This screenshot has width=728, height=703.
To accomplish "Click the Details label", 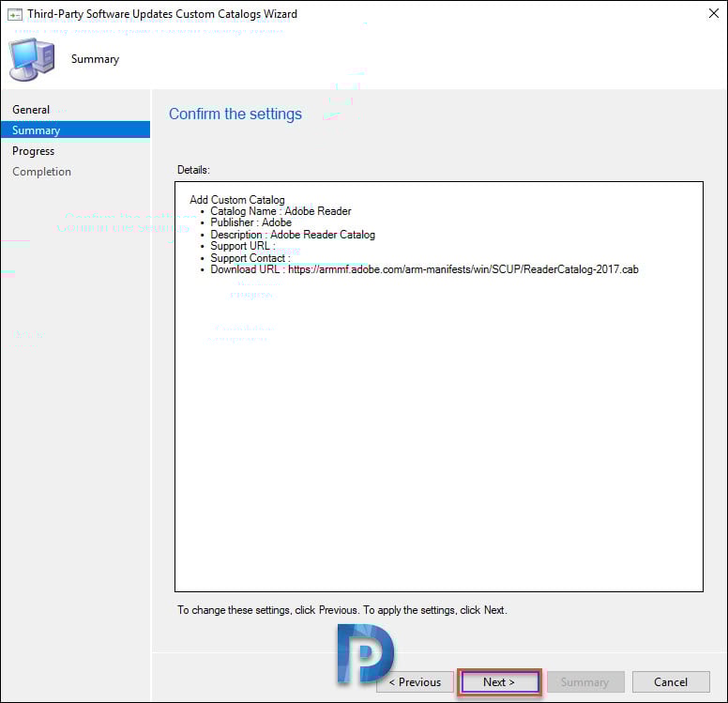I will tap(193, 170).
